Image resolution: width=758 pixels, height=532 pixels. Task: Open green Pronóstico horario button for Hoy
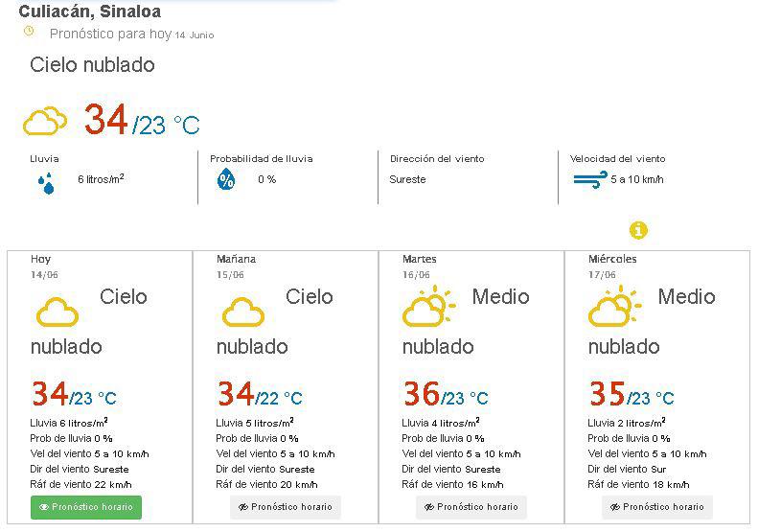[x=86, y=507]
